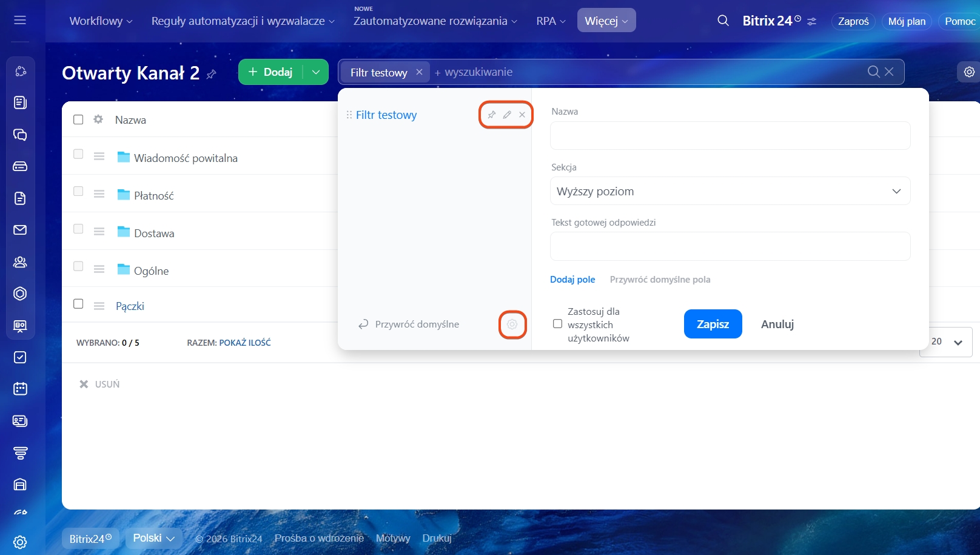The width and height of the screenshot is (980, 555).
Task: Click the Dodaj pole link
Action: point(572,280)
